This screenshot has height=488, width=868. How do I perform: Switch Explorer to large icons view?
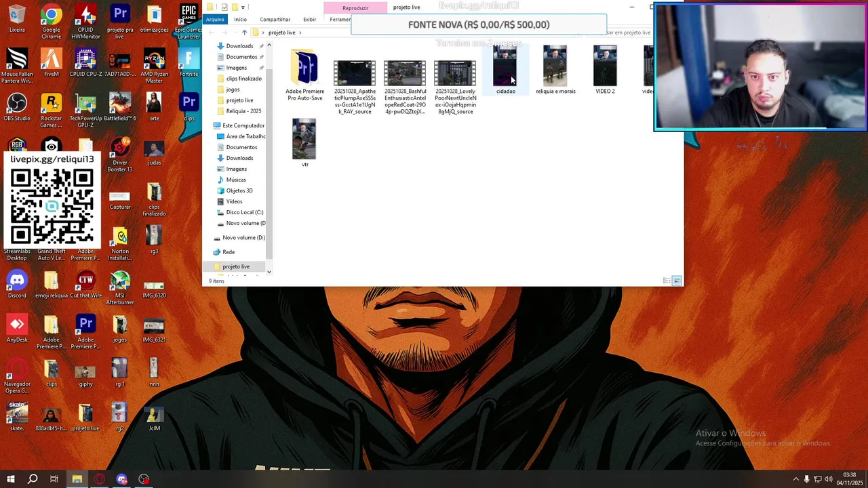677,281
